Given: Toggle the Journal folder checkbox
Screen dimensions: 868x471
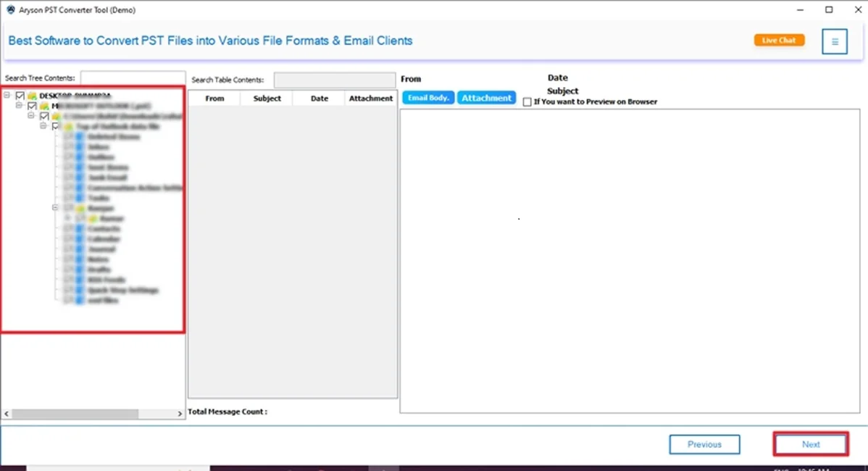Looking at the screenshot, I should click(x=68, y=249).
